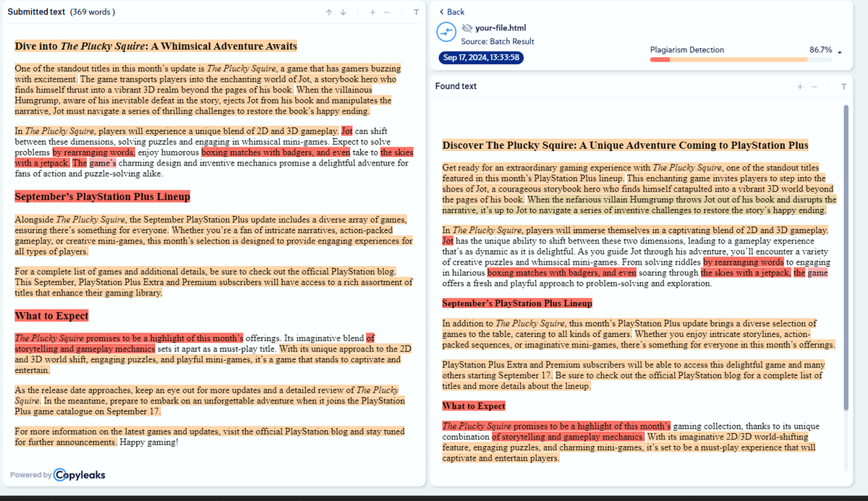Click 'What to Expect' heading in Found text
The width and height of the screenshot is (868, 501).
point(474,406)
